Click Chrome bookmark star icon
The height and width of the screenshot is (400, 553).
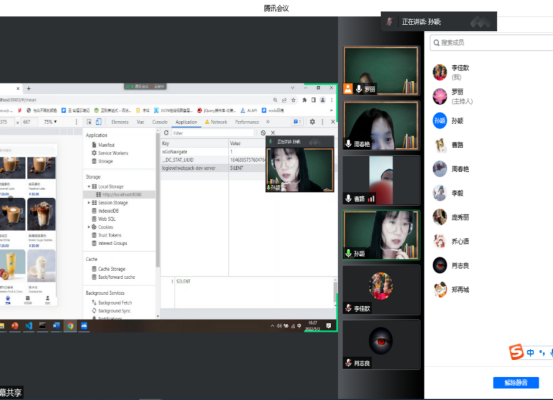coord(293,100)
